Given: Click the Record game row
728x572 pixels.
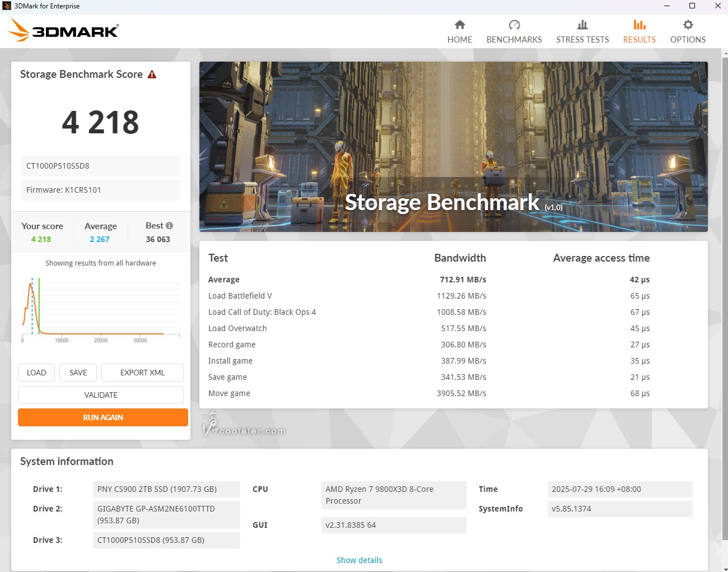Looking at the screenshot, I should pyautogui.click(x=429, y=345).
